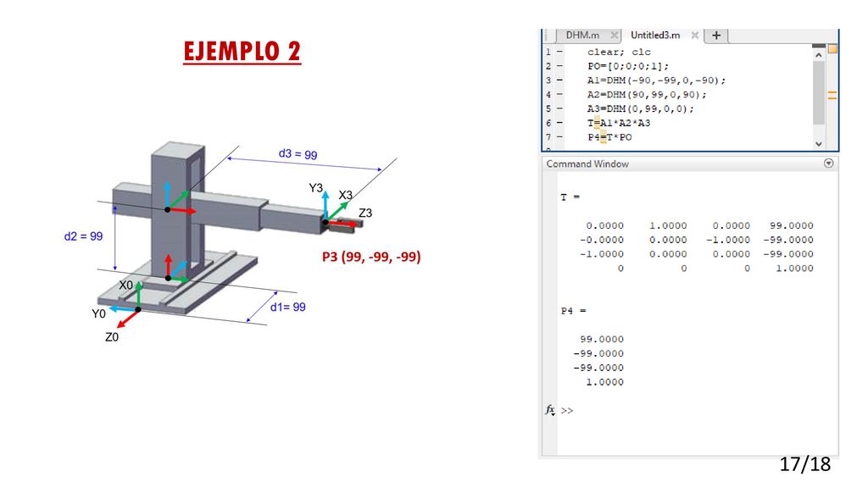Click code line 'A1=DHM(-90,-99,0,-90);'
This screenshot has width=868, height=488.
click(x=656, y=80)
